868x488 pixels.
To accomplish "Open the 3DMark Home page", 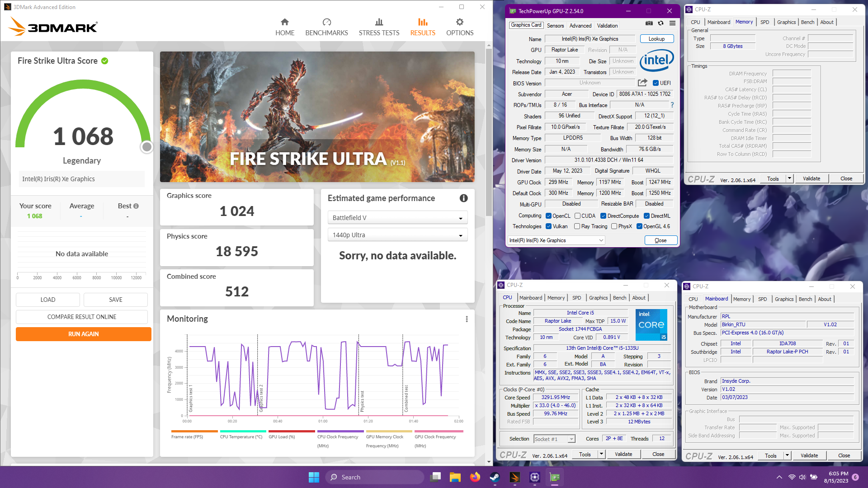I will [x=285, y=27].
